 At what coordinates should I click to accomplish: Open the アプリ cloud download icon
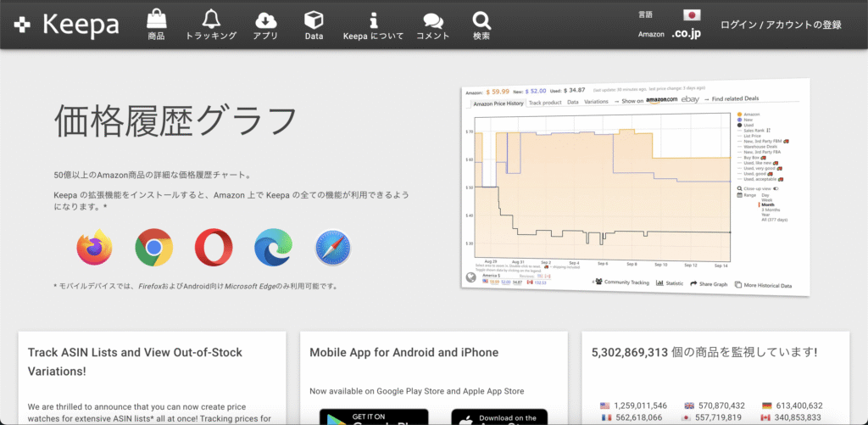(x=265, y=25)
